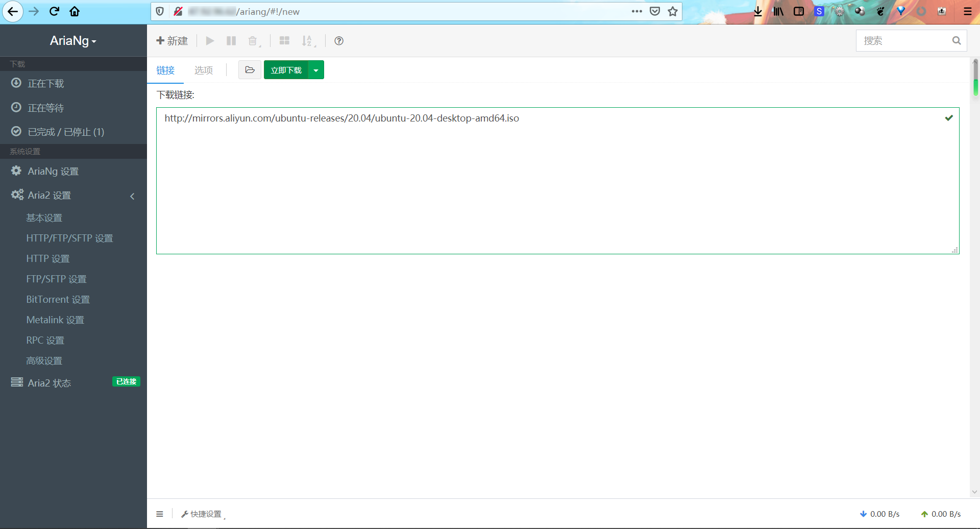Click the green valid-link checkmark
Screen dimensions: 980x529
[x=949, y=118]
